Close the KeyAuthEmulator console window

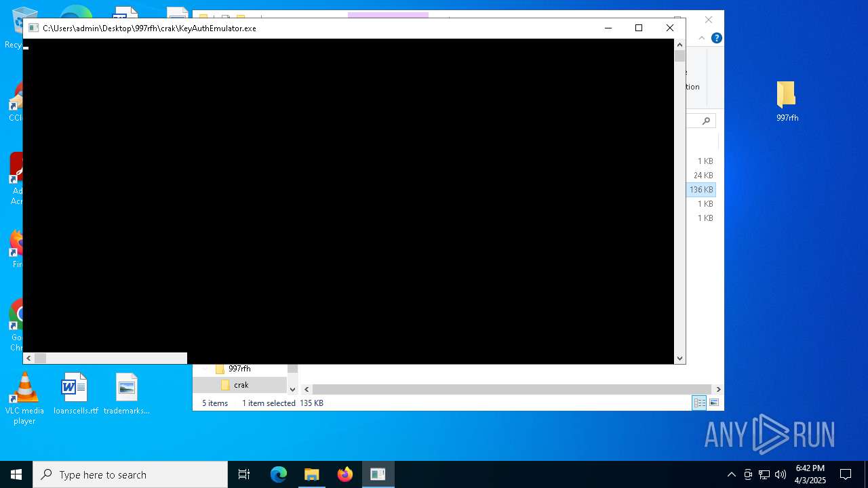tap(670, 28)
